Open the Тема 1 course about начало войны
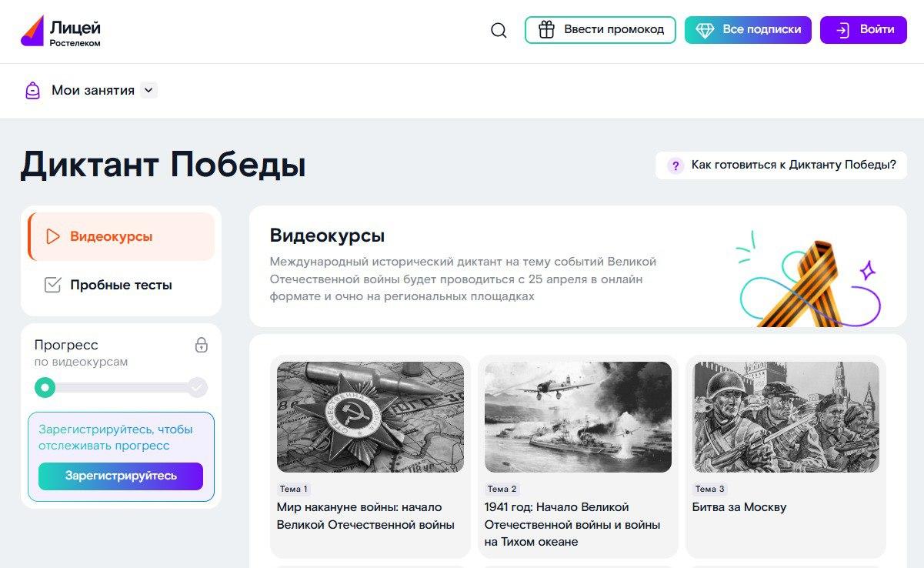The image size is (924, 568). [x=370, y=416]
